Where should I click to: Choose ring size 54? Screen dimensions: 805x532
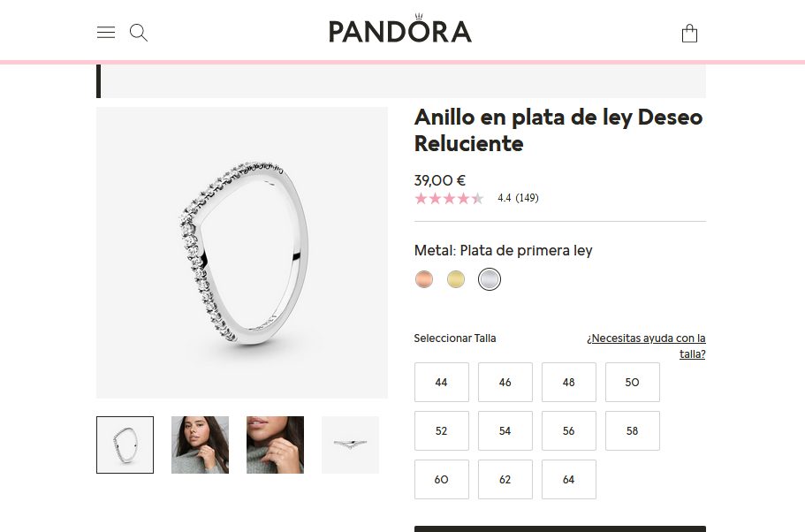click(505, 431)
